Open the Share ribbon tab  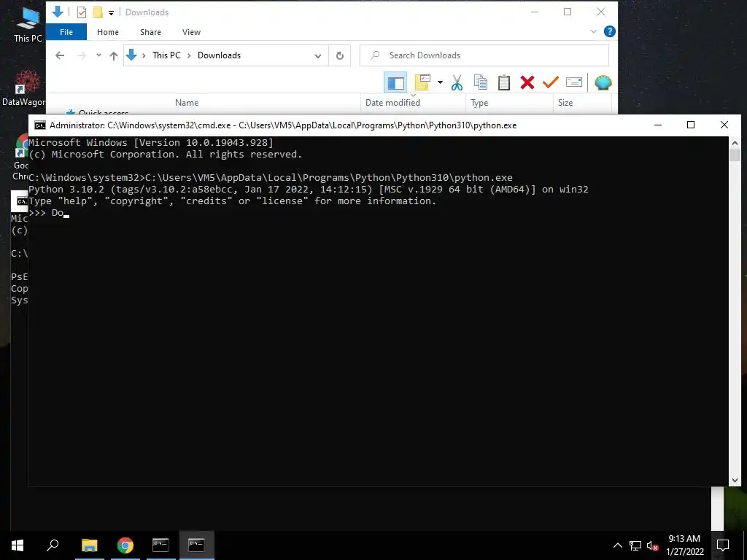[x=150, y=32]
